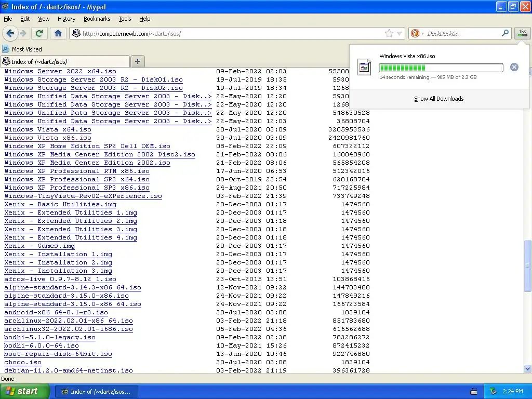Click the scrollbar down arrow
The image size is (532, 399).
click(527, 369)
